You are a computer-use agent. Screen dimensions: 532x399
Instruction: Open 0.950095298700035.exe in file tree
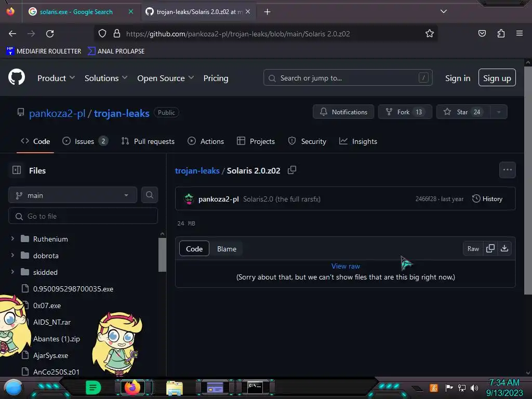[73, 289]
